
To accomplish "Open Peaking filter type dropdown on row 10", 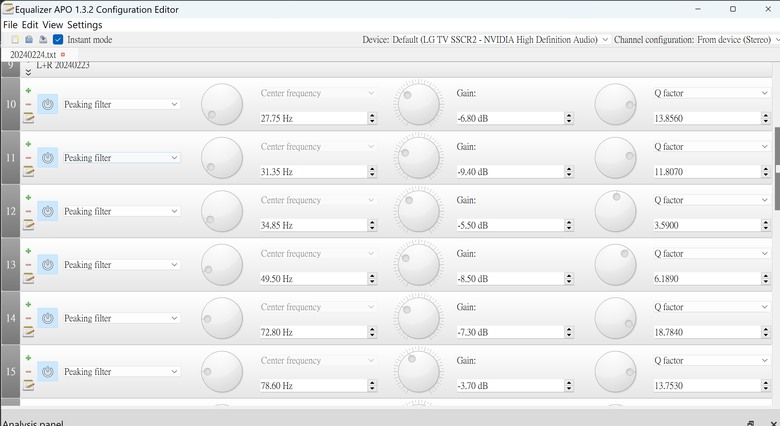I will 121,104.
